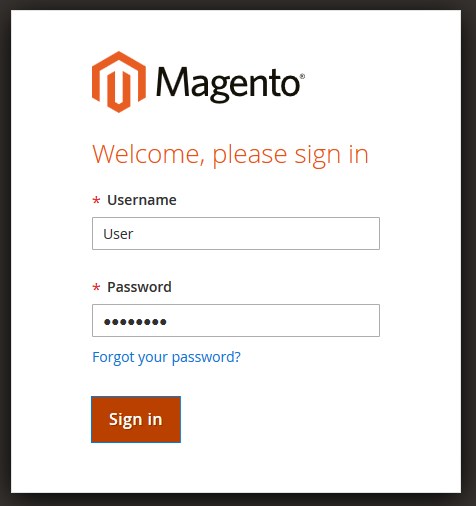
Task: Focus the Password input field
Action: 236,320
